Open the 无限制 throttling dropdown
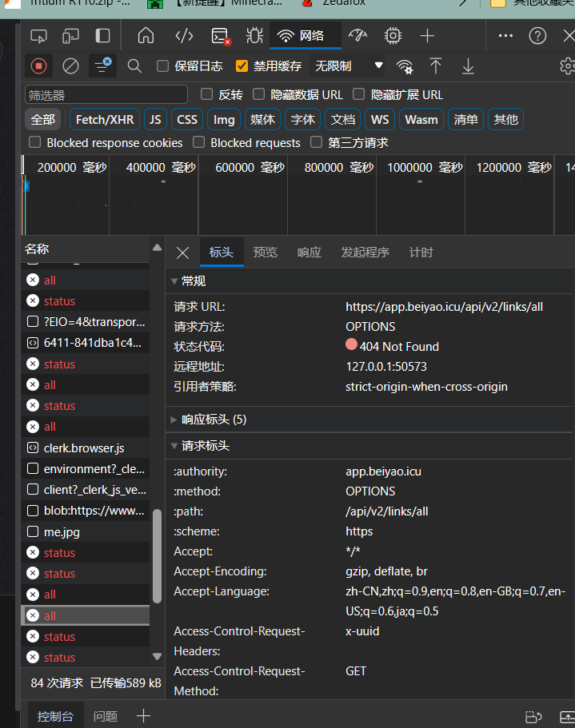The image size is (575, 728). click(x=349, y=66)
